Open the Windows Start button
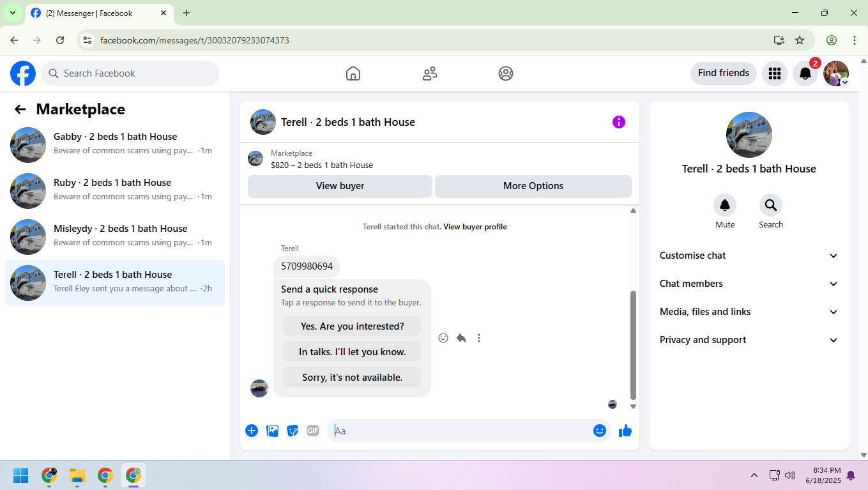This screenshot has height=490, width=868. [x=21, y=475]
